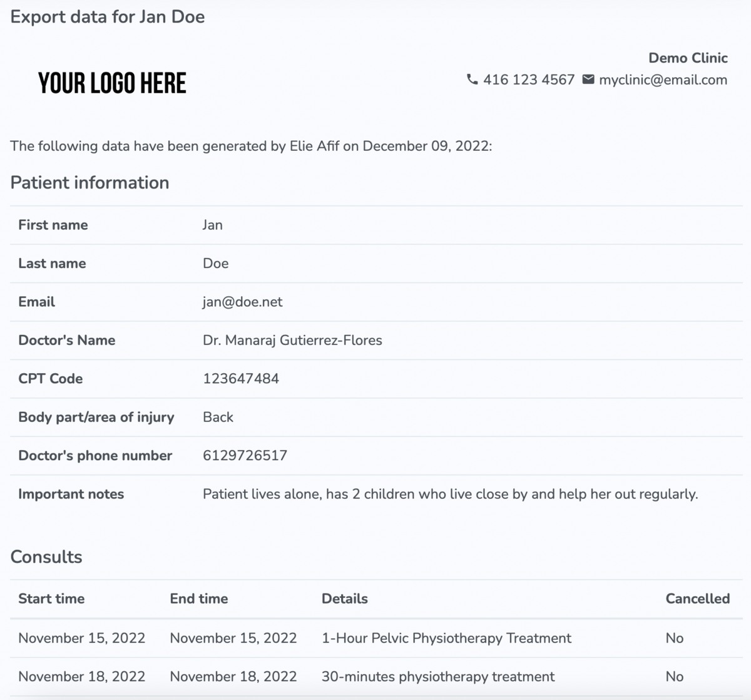
Task: Click the Patient information heading
Action: pos(89,182)
